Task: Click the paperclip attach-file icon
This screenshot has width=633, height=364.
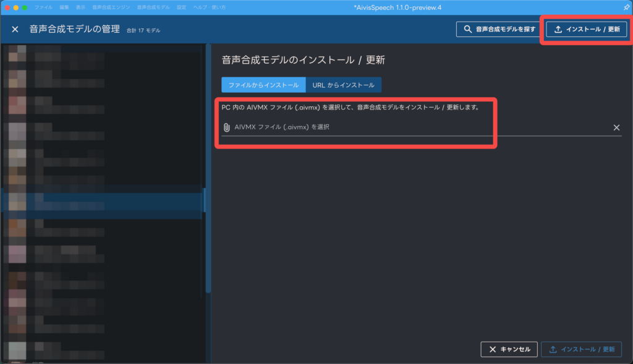Action: [226, 127]
